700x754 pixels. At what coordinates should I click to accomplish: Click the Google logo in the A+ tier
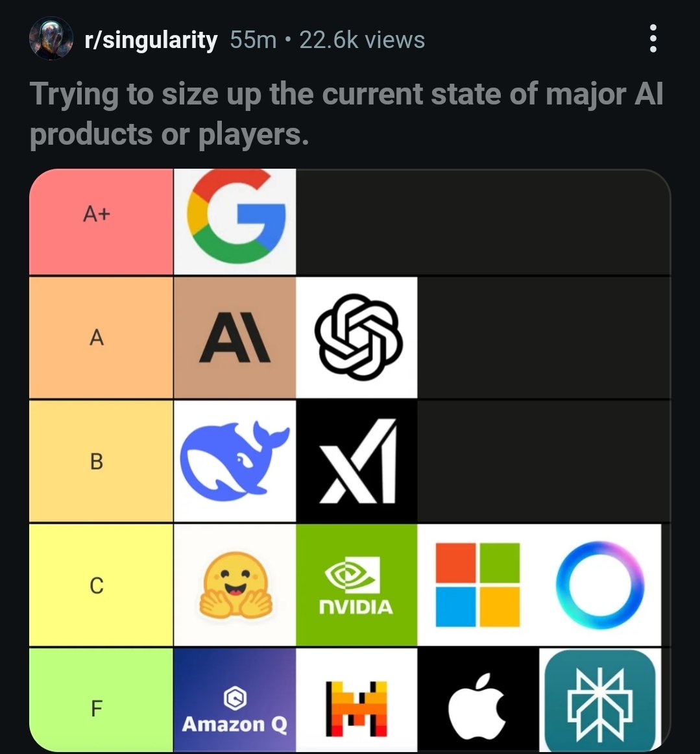235,222
